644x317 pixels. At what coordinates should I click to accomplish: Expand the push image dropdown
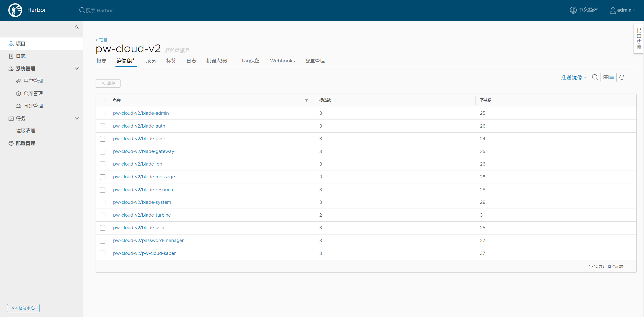pyautogui.click(x=574, y=77)
